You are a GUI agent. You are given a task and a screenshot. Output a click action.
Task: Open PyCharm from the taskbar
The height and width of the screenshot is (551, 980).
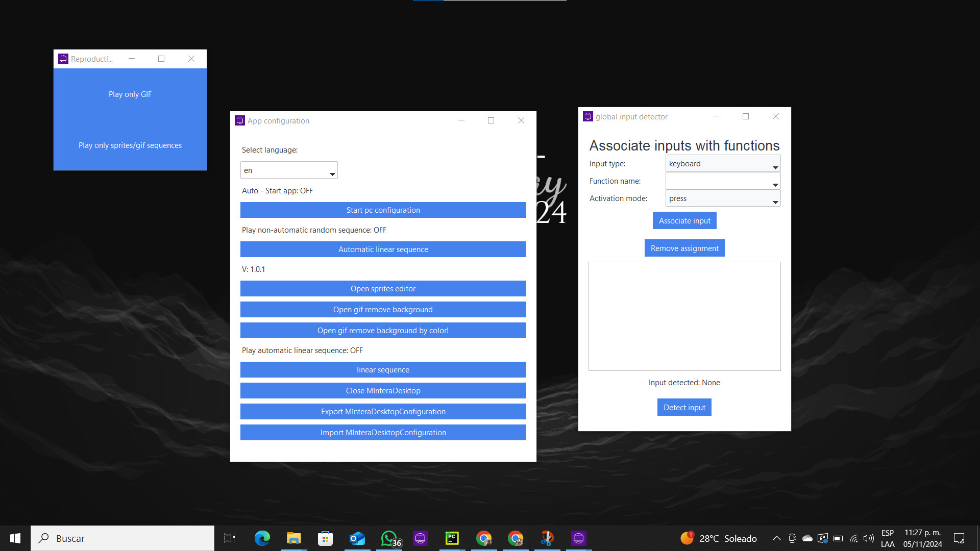pos(452,538)
